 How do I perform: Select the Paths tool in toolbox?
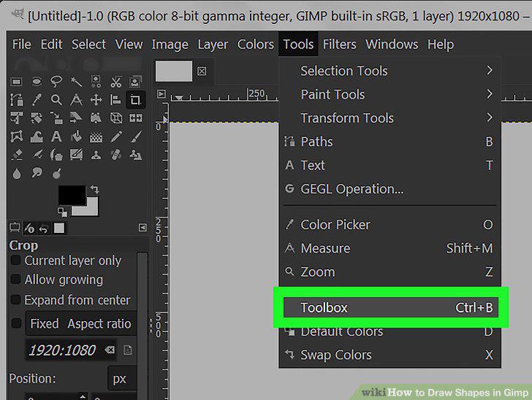click(x=16, y=100)
